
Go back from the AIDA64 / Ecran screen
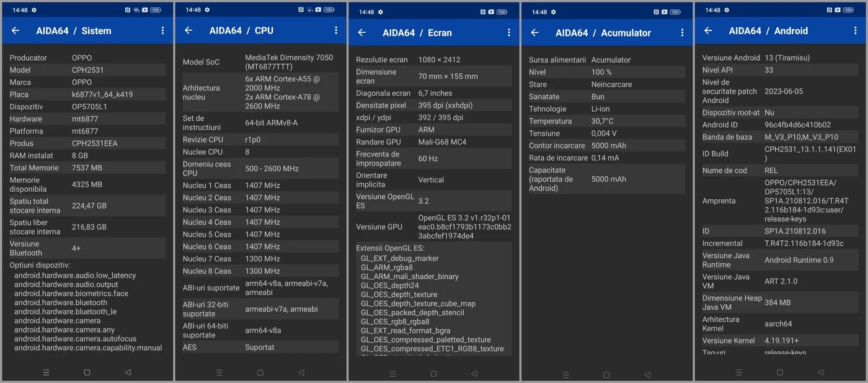point(362,33)
